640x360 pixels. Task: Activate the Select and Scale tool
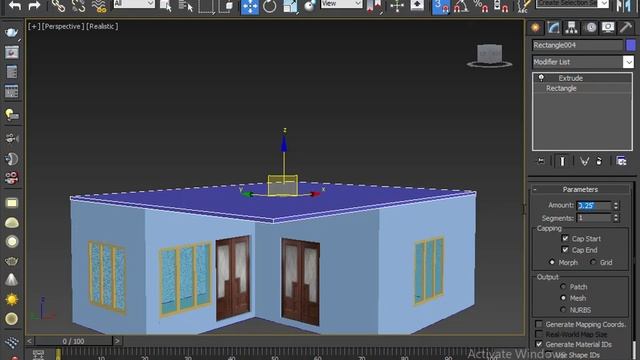pos(290,7)
